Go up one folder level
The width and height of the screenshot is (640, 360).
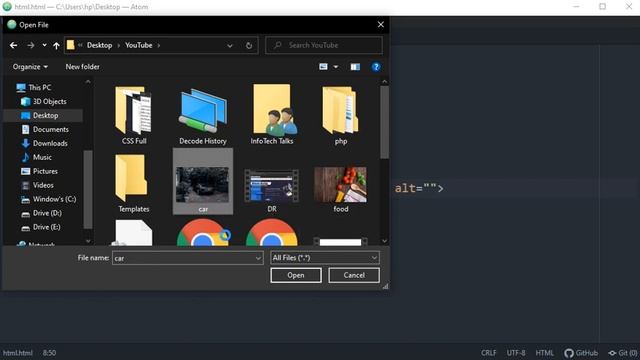pyautogui.click(x=56, y=45)
